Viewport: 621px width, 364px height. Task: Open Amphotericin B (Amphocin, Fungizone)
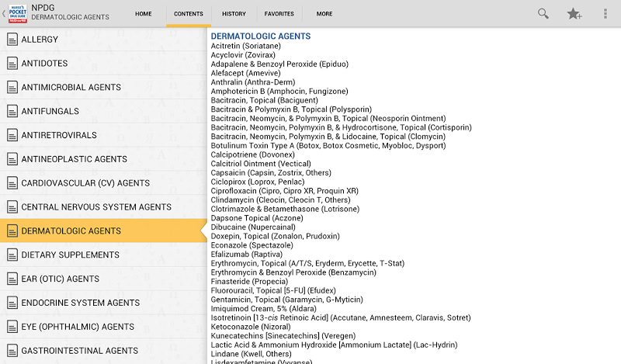[279, 92]
